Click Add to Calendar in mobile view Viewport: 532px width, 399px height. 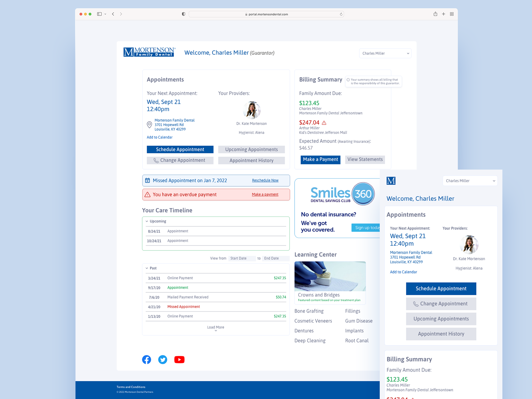pos(403,272)
